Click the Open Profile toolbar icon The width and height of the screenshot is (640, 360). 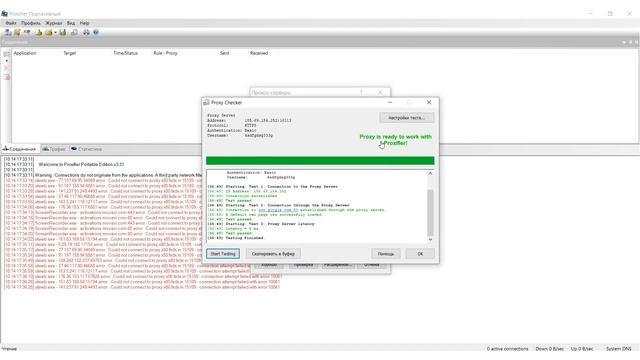(x=38, y=32)
